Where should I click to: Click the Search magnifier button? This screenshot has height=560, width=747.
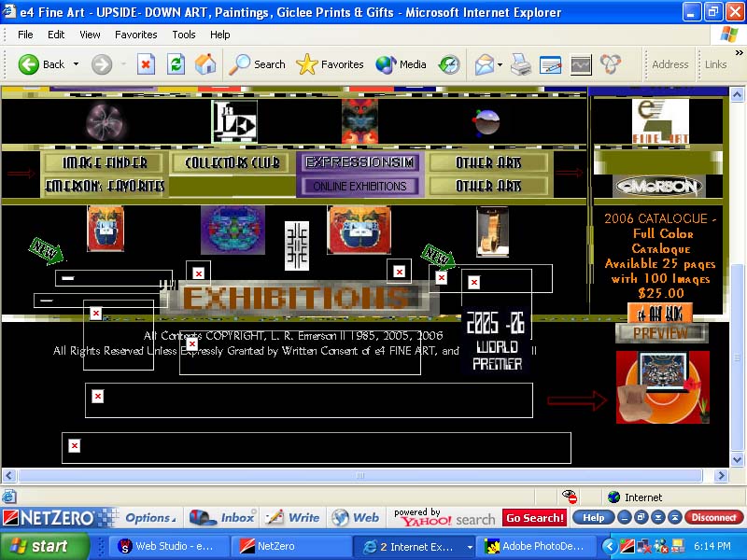click(257, 64)
